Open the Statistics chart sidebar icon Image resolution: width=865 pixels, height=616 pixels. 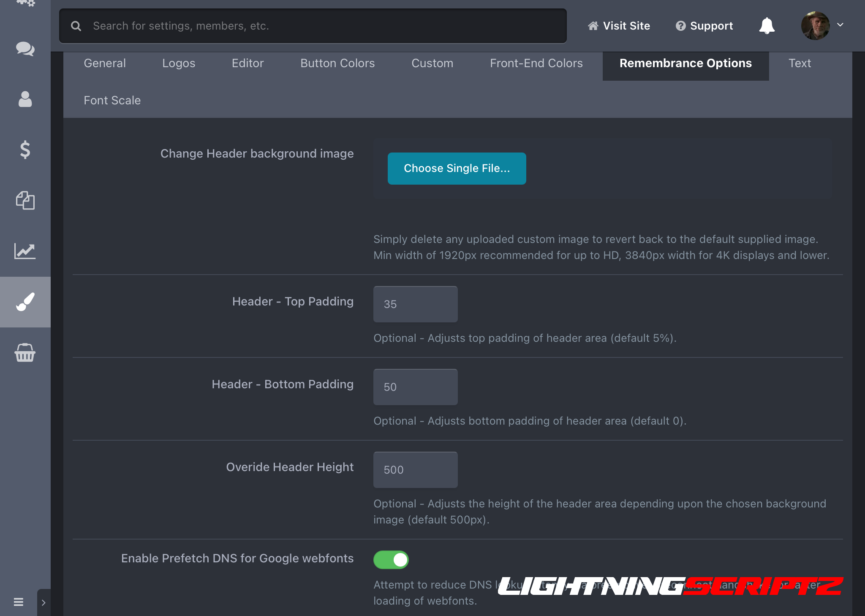coord(25,251)
